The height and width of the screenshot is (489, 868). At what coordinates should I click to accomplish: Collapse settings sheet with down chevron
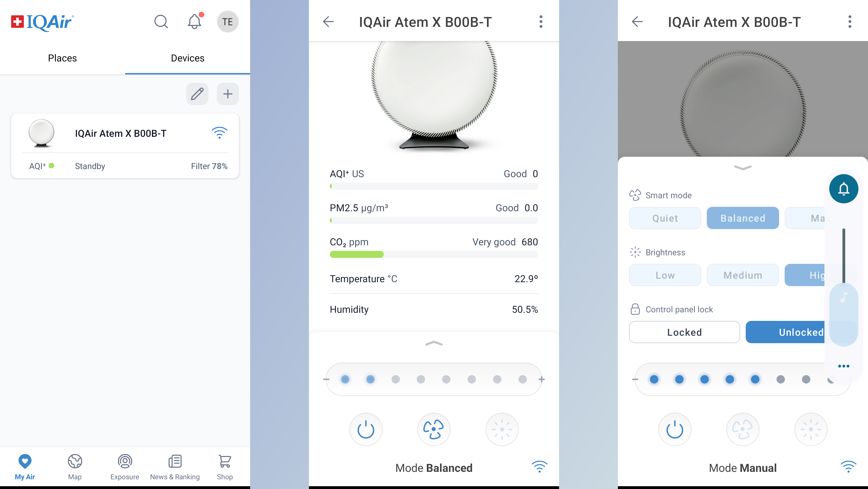pos(743,168)
